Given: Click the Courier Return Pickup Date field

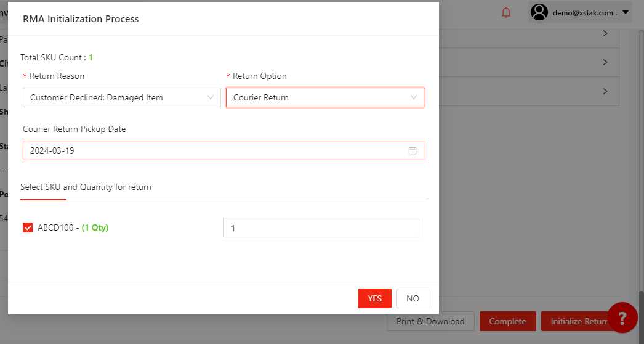Looking at the screenshot, I should tap(215, 150).
